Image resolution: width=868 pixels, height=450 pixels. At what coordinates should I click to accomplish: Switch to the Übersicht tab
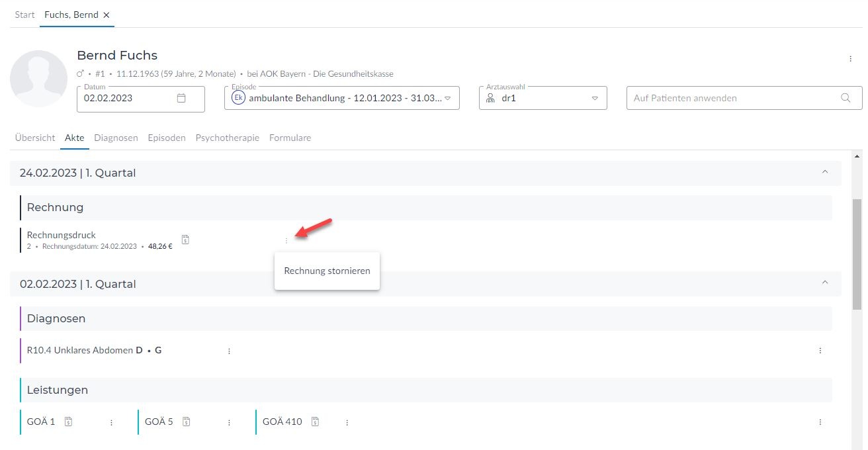click(x=35, y=138)
